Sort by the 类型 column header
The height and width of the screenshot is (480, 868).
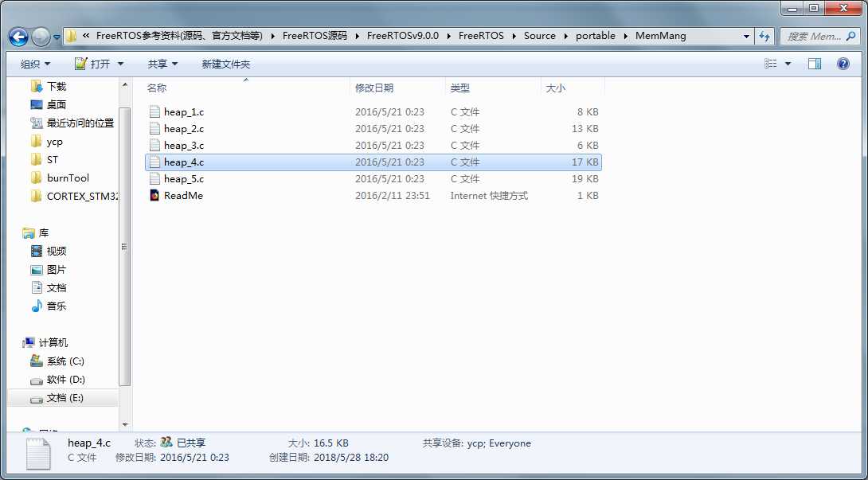(x=493, y=88)
